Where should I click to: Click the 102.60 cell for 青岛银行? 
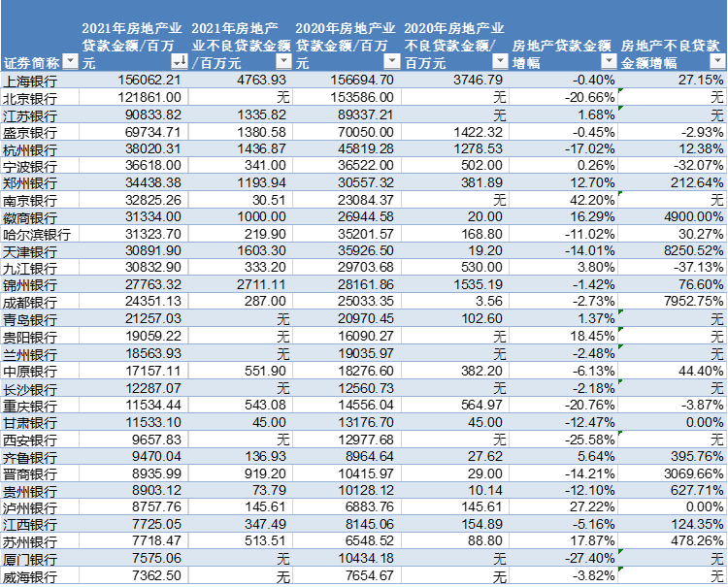point(455,319)
